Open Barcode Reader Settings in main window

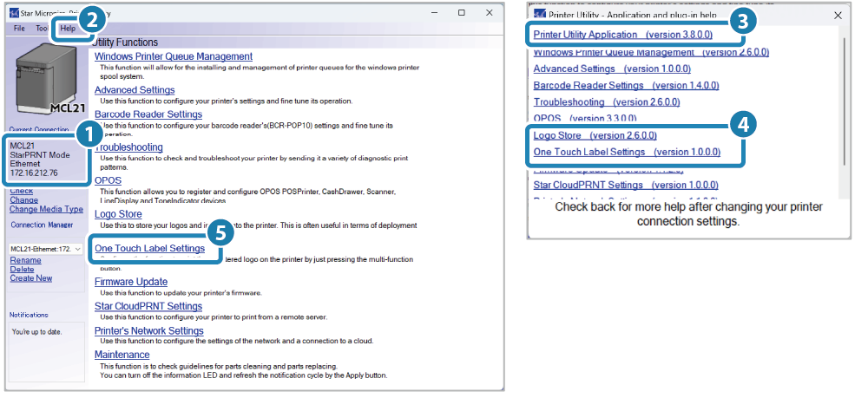tap(148, 114)
